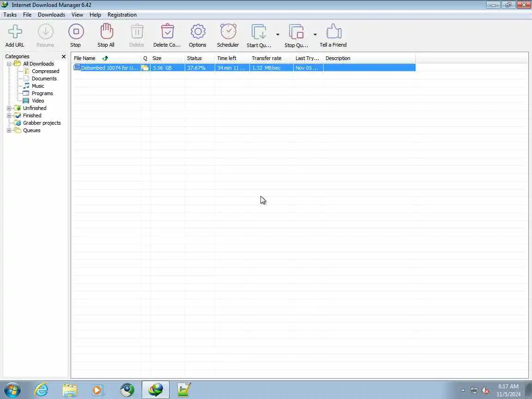The height and width of the screenshot is (399, 532).
Task: Select the Finished category
Action: coord(32,116)
